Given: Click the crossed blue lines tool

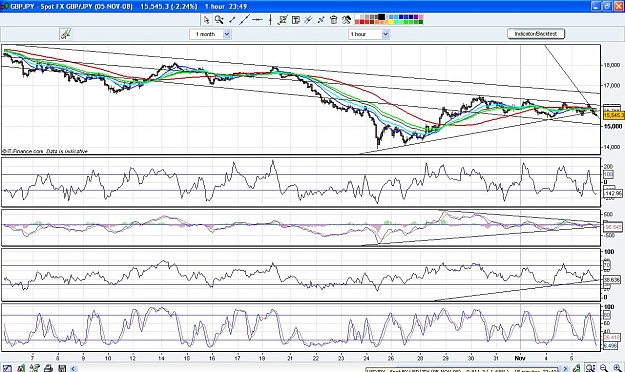Looking at the screenshot, I should click(x=308, y=20).
